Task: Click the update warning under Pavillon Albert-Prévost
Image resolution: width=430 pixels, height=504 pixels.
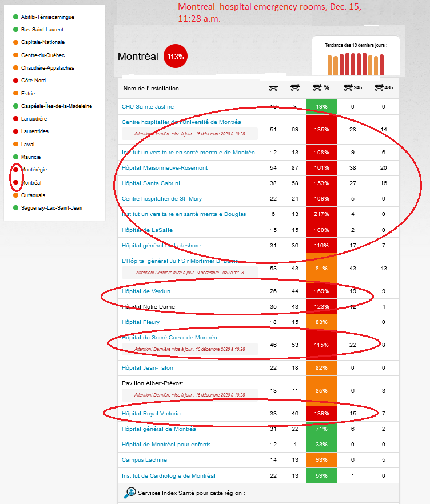Action: [189, 395]
